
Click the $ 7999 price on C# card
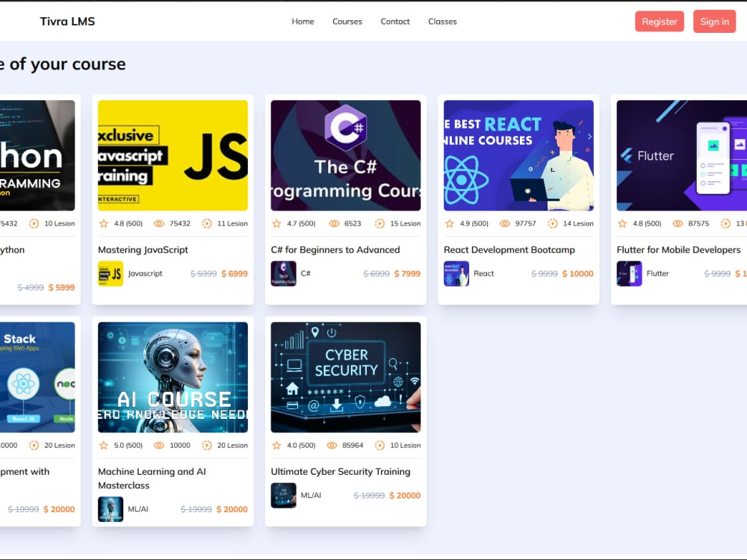[x=407, y=274]
